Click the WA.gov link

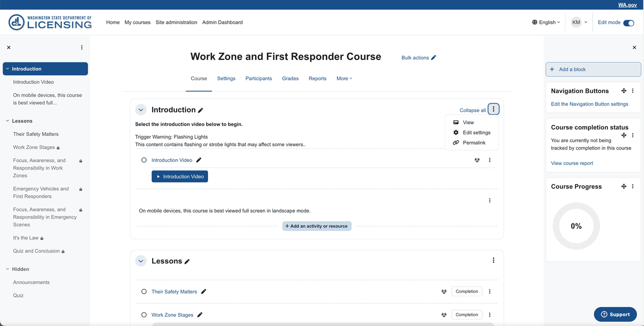[628, 5]
